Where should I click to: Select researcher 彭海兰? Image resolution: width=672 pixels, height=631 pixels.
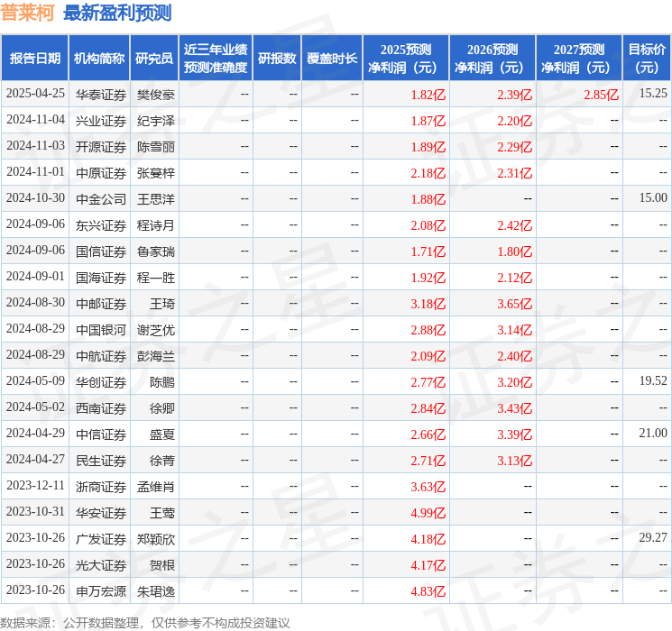coord(155,356)
